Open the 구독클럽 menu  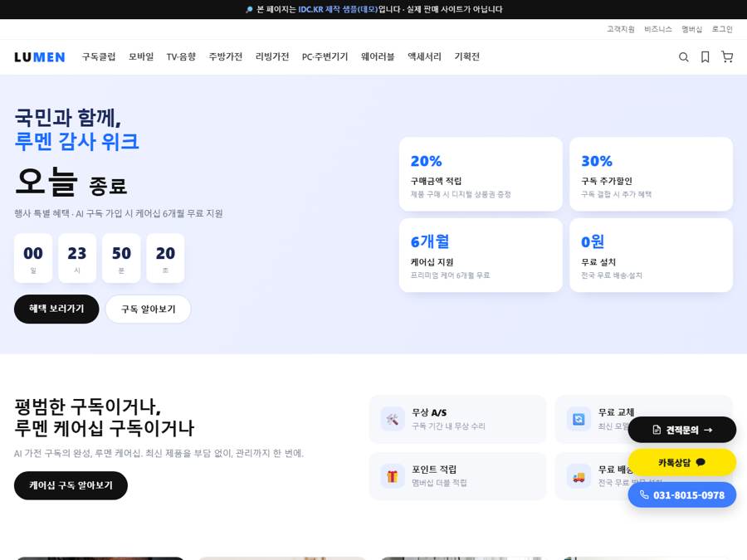[99, 56]
